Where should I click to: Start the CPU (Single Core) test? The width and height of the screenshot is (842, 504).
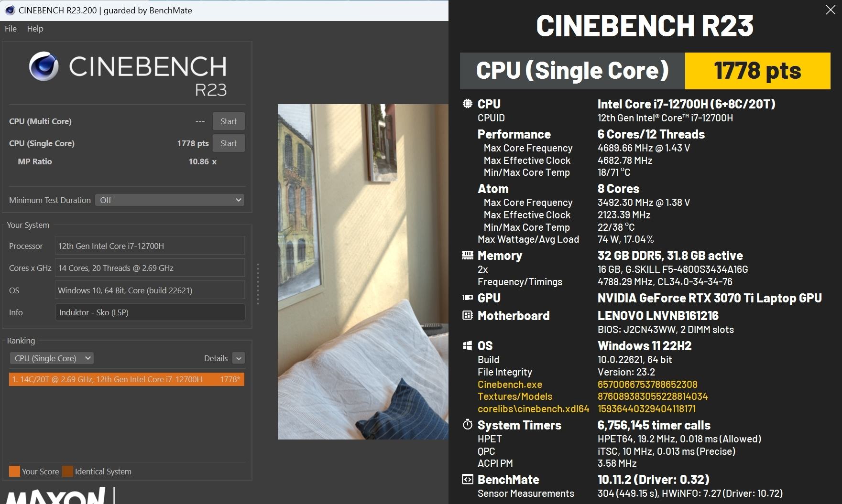(229, 143)
